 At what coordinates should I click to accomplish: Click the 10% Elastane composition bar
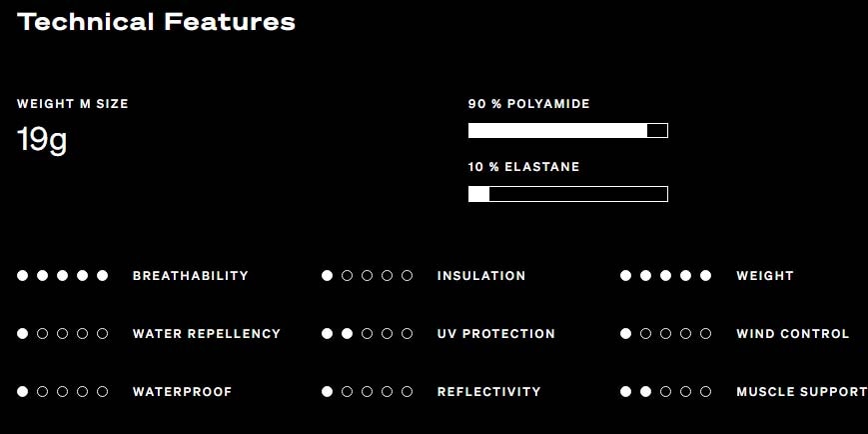point(567,194)
